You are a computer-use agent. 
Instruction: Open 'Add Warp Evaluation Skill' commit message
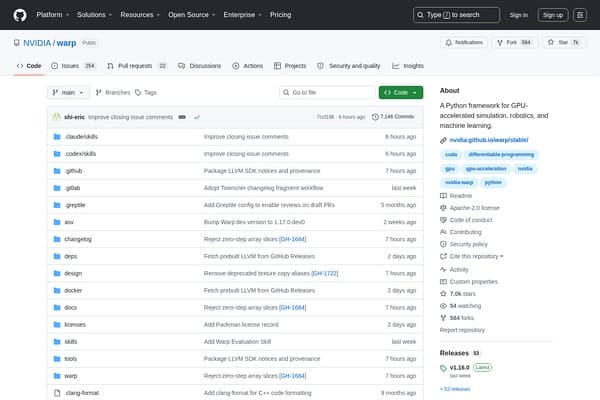point(237,342)
